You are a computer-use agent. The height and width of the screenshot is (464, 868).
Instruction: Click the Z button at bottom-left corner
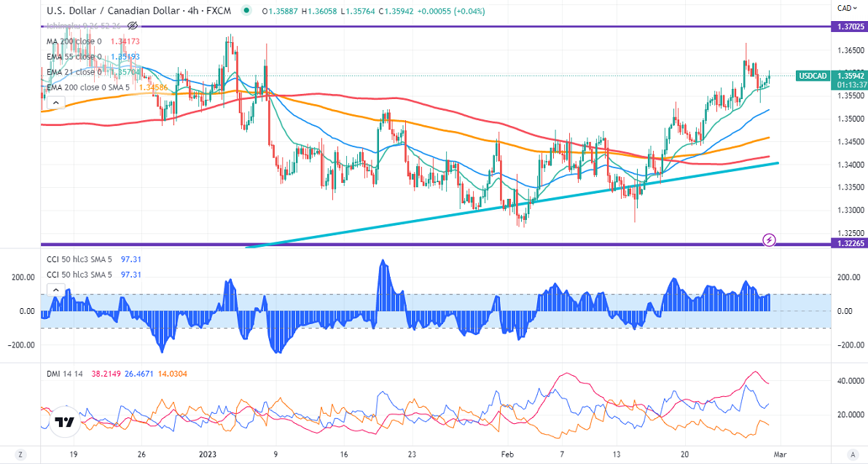coord(20,455)
